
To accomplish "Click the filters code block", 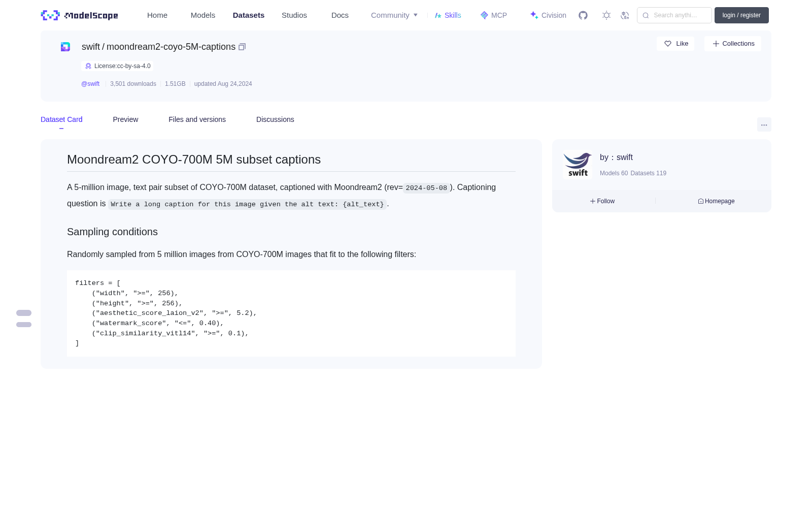I will point(291,313).
